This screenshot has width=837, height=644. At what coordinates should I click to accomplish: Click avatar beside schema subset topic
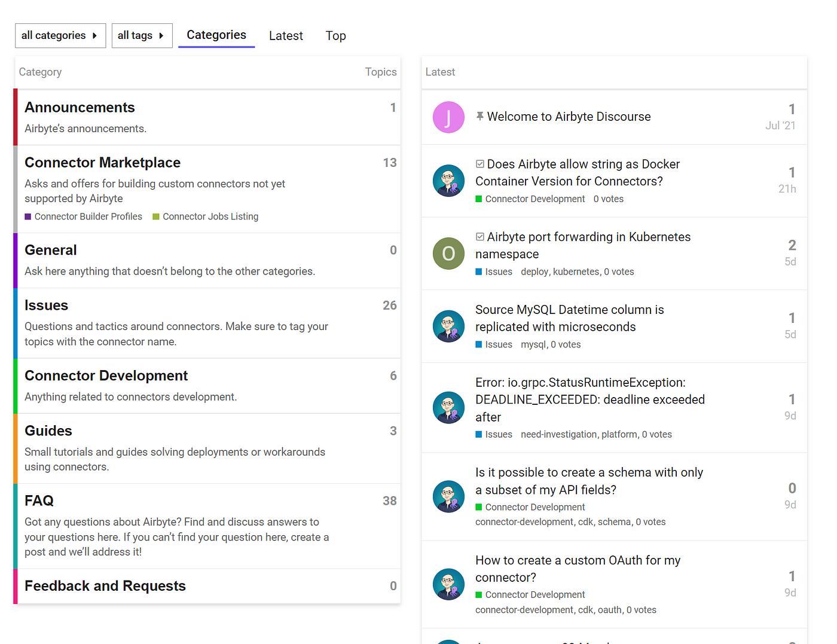448,496
